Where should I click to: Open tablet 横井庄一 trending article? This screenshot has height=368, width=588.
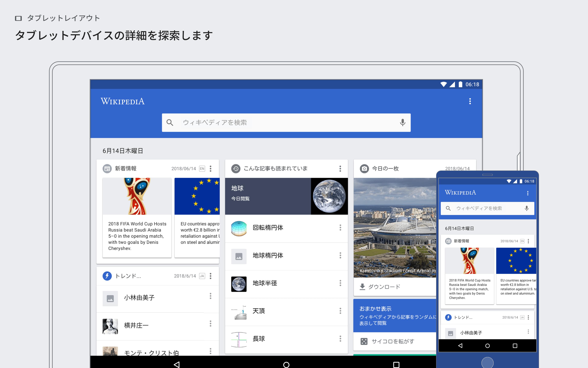click(158, 326)
